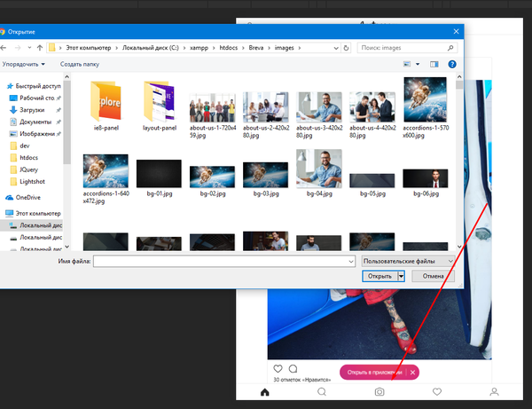Go to the Instagram profile icon
The height and width of the screenshot is (409, 532).
(495, 391)
